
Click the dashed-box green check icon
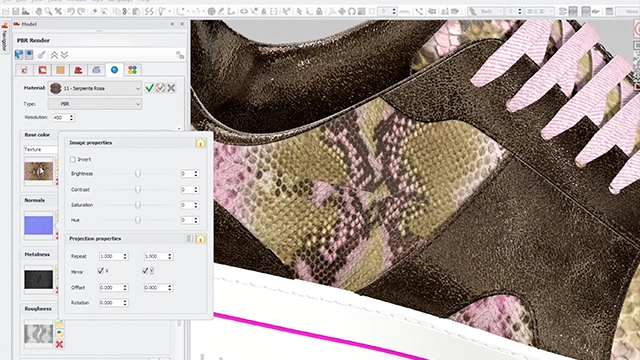tap(160, 88)
